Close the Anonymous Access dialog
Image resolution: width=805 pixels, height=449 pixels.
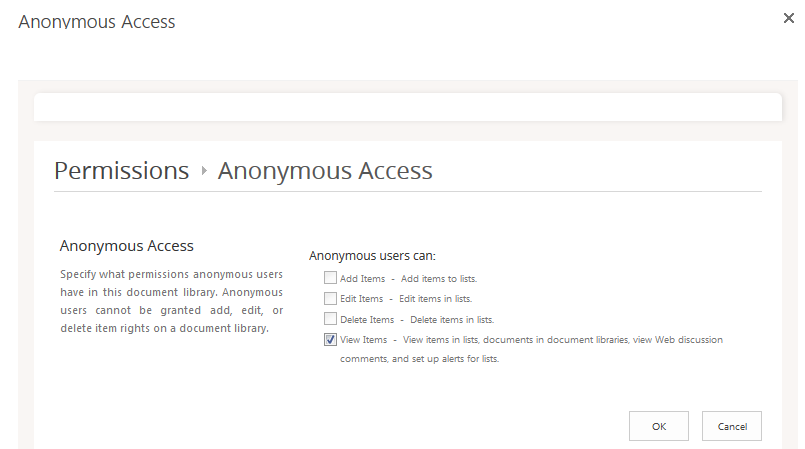[790, 18]
